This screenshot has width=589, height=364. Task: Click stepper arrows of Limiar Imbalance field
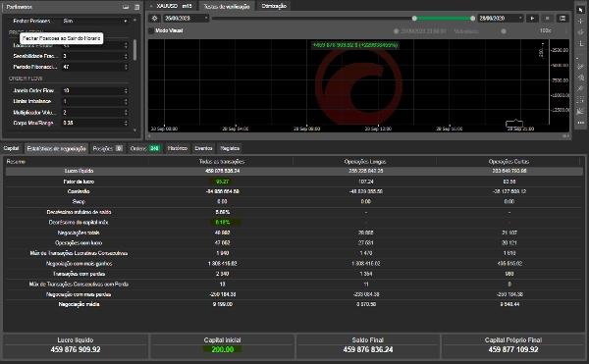coord(126,101)
